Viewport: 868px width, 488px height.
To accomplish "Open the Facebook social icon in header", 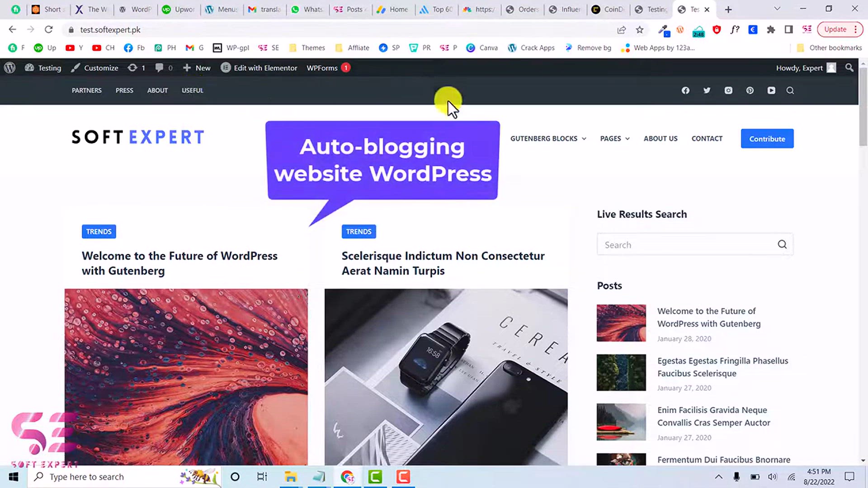I will pyautogui.click(x=685, y=90).
